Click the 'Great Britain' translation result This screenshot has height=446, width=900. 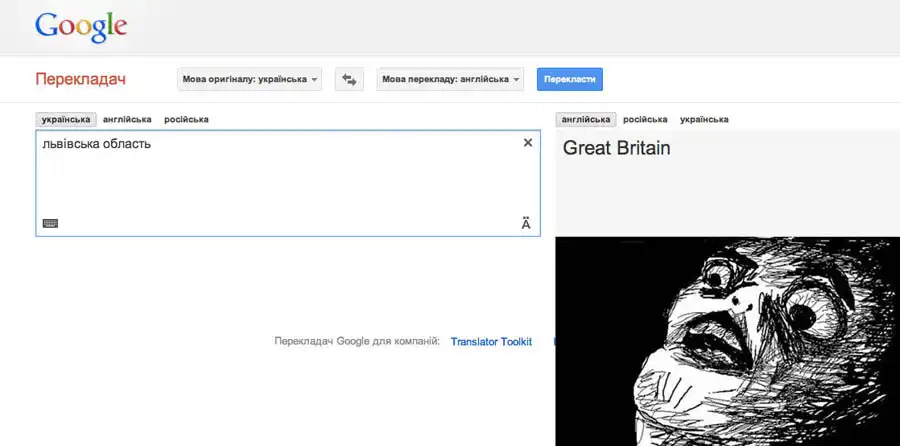(616, 148)
